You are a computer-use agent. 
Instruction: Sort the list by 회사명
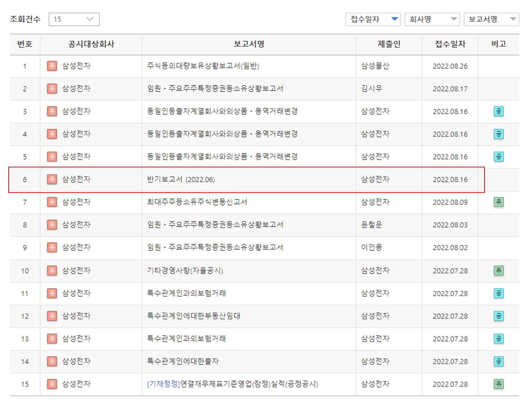pos(432,19)
